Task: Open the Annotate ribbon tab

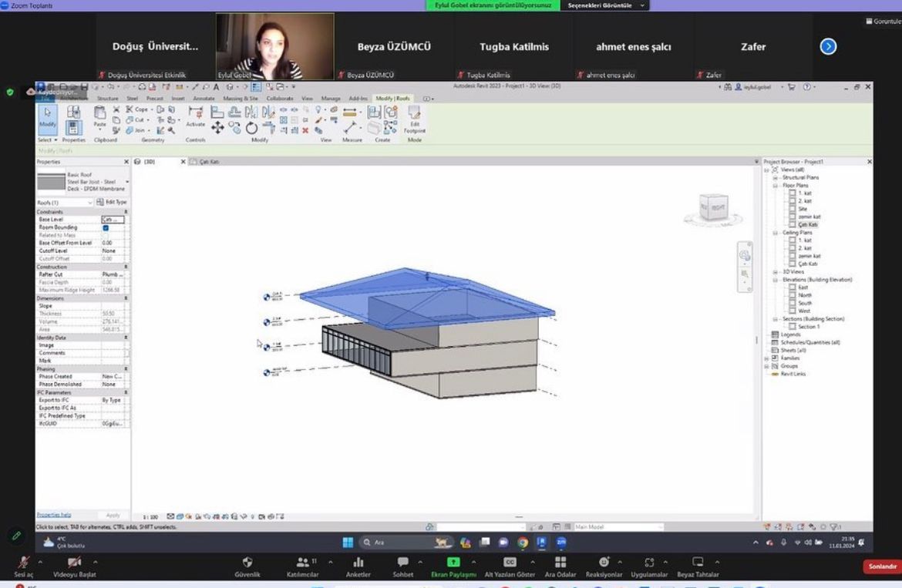Action: (204, 99)
